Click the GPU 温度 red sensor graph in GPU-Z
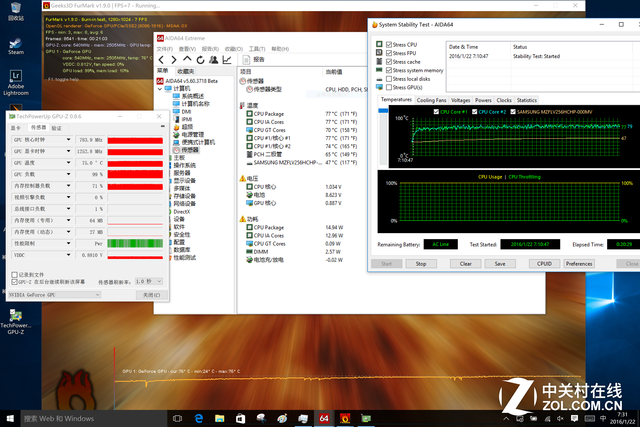Image resolution: width=640 pixels, height=427 pixels. pyautogui.click(x=135, y=163)
